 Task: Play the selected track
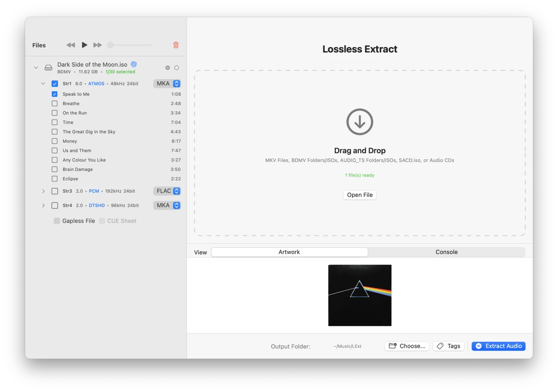coord(84,45)
